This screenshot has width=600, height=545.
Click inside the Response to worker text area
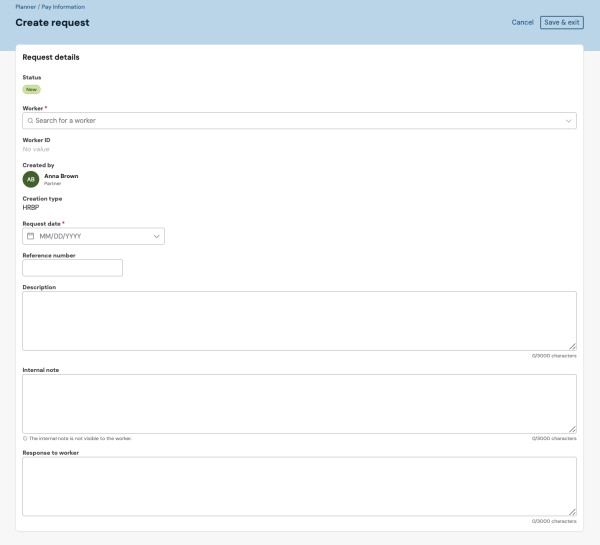(298, 485)
